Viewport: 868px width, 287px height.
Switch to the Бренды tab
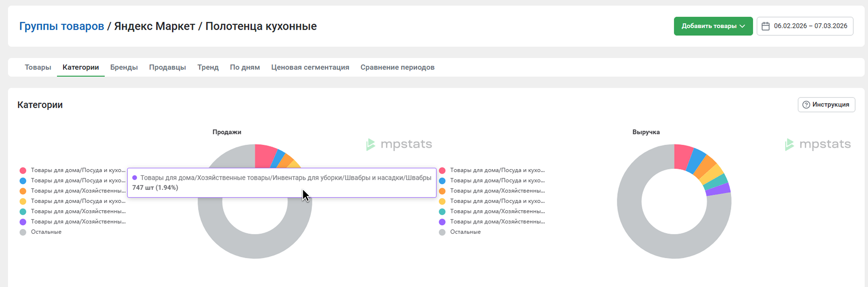click(x=124, y=67)
